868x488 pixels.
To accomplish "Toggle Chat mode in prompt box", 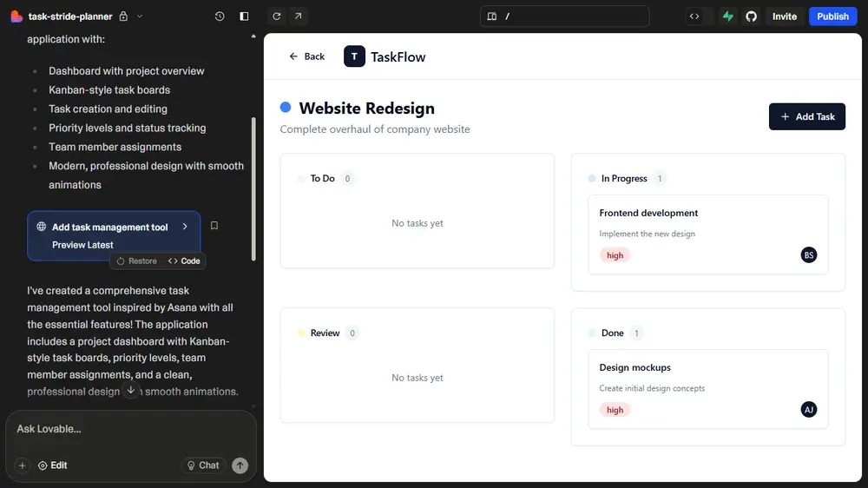I will click(203, 465).
